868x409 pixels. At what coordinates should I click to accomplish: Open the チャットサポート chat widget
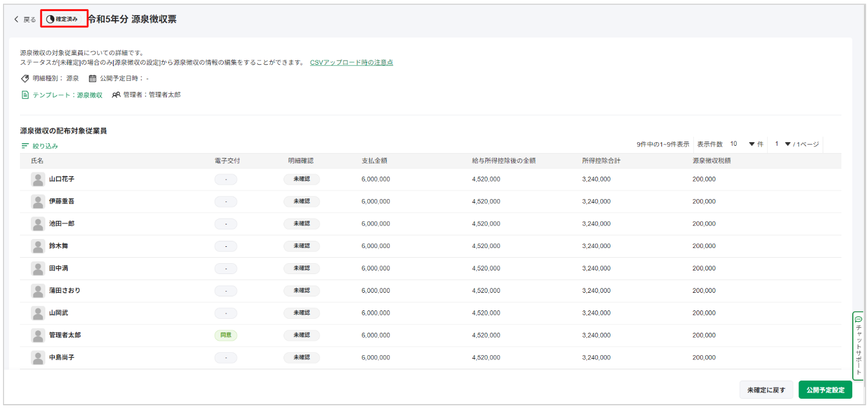[x=858, y=346]
